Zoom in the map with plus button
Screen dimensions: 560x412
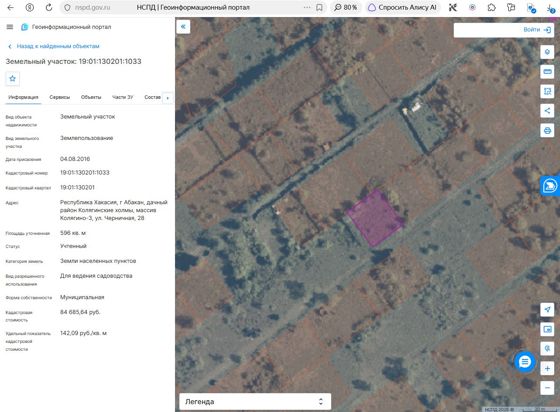click(x=547, y=368)
